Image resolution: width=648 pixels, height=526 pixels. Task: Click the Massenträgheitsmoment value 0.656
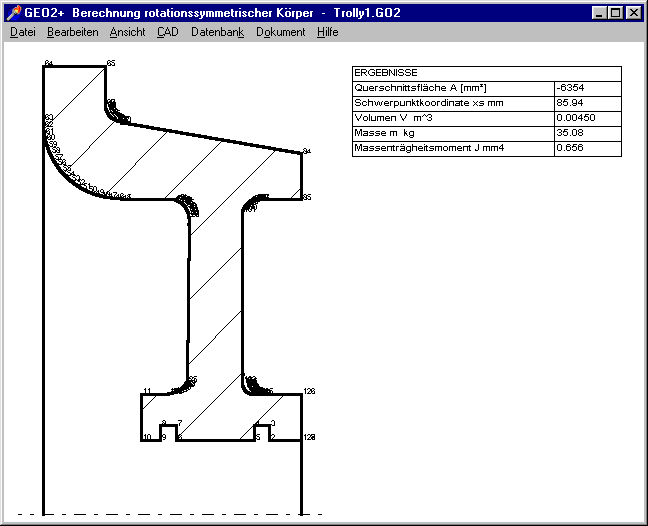[x=569, y=148]
